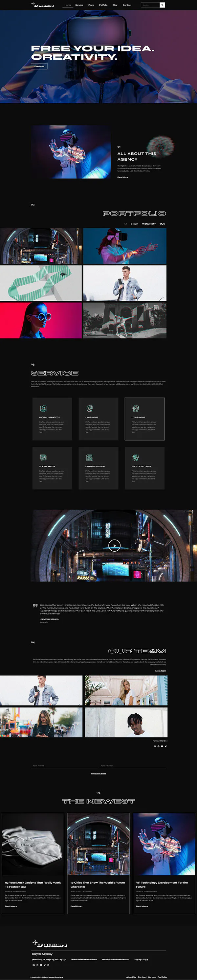Open YouTube icon under Follow Us On
Image resolution: width=197 pixels, height=980 pixels.
pyautogui.click(x=162, y=746)
